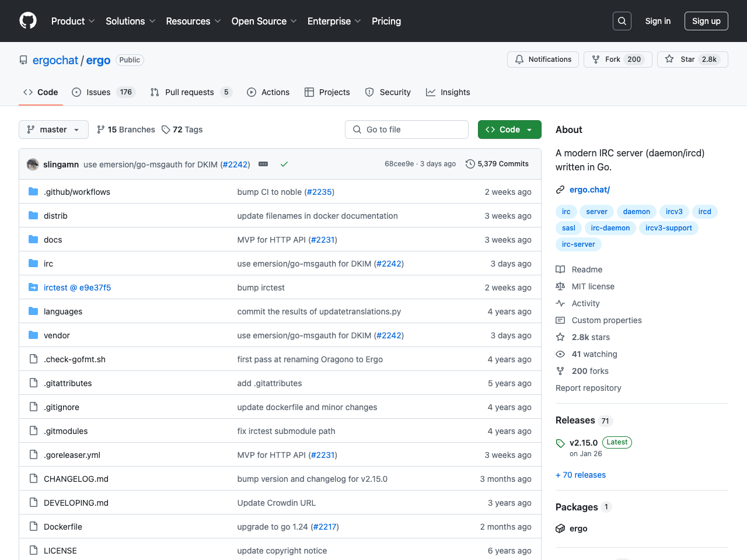Open the .github/workflows folder

click(x=77, y=192)
